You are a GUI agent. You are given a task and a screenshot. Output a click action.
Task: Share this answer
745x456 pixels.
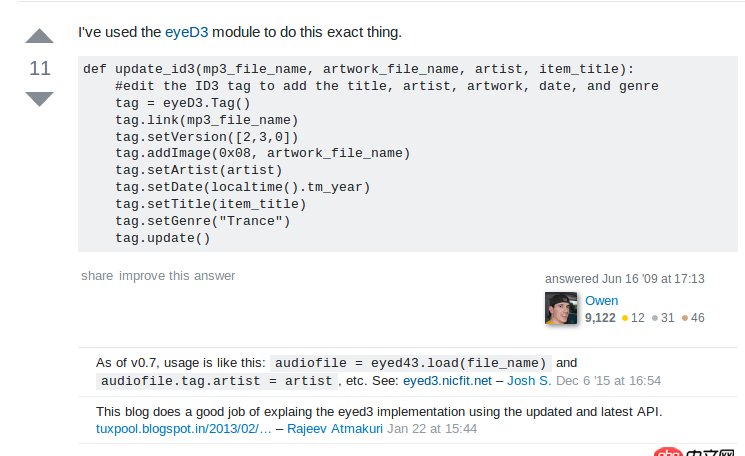[x=97, y=275]
